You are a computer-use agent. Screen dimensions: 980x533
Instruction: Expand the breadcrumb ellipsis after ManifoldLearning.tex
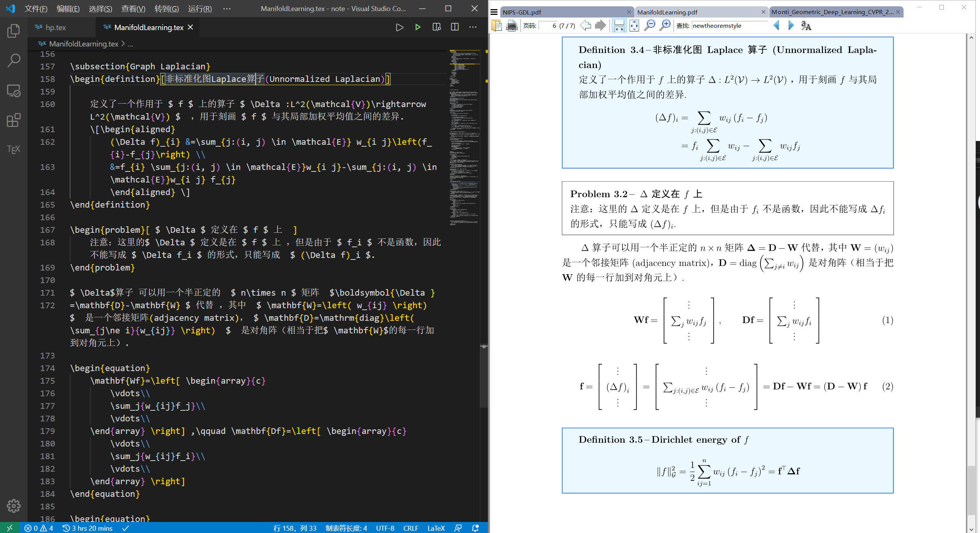pyautogui.click(x=130, y=44)
